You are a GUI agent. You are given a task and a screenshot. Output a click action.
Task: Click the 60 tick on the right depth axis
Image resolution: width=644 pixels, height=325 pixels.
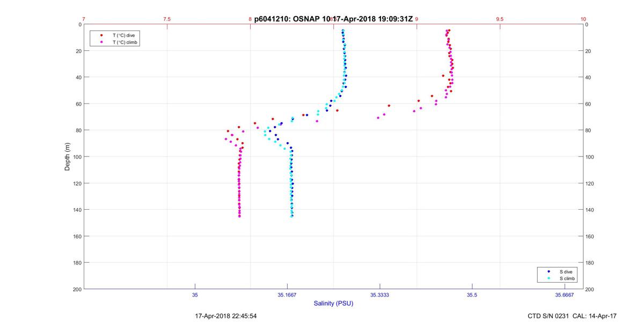point(589,104)
